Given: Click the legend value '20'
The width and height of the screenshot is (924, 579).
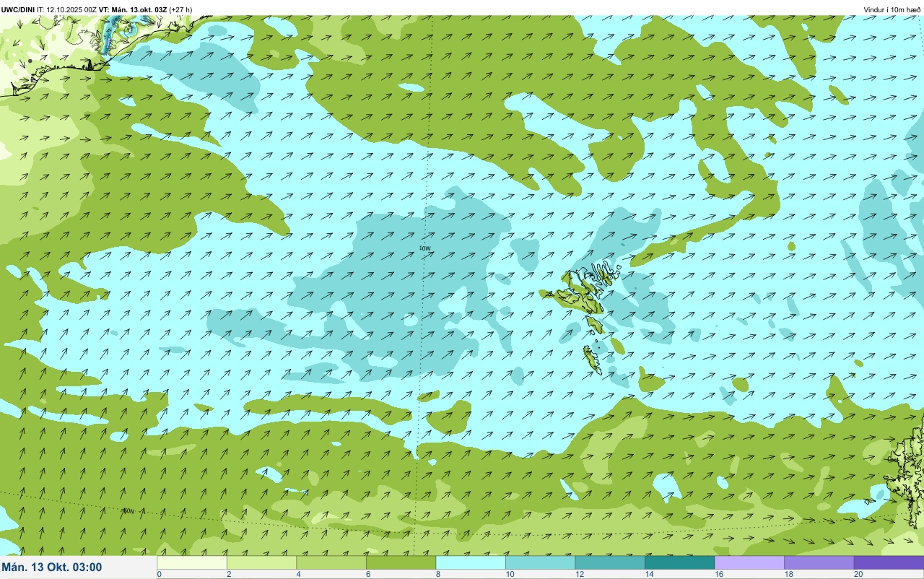Looking at the screenshot, I should tap(858, 574).
